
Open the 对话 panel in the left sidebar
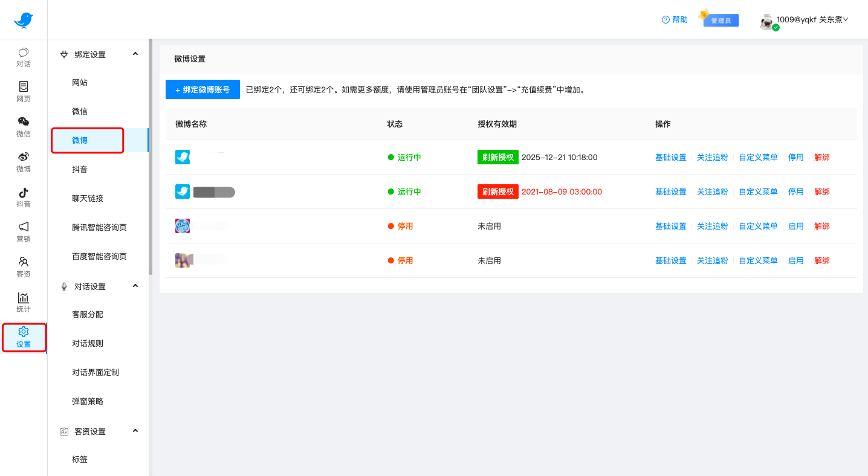point(23,57)
